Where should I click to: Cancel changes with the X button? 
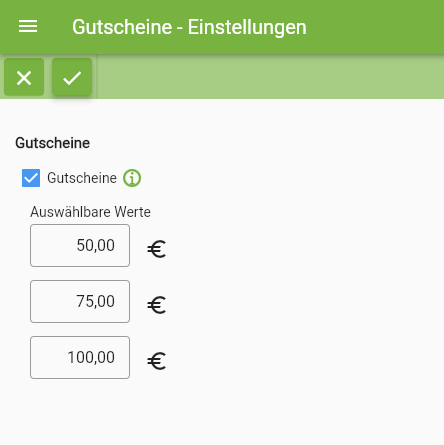(x=24, y=77)
